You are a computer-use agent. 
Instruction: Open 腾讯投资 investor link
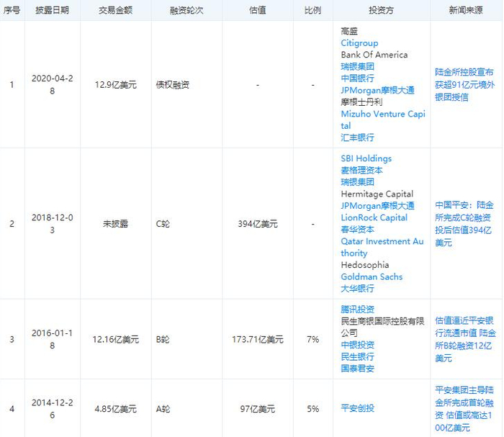(x=357, y=310)
